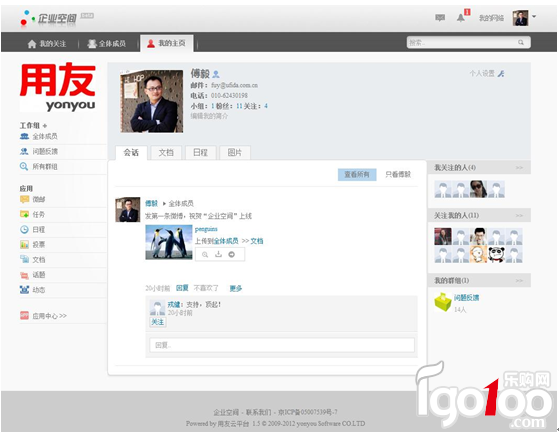Screen dimensions: 559x435
Task: Click panda avatar in followers list
Action: pos(496,254)
